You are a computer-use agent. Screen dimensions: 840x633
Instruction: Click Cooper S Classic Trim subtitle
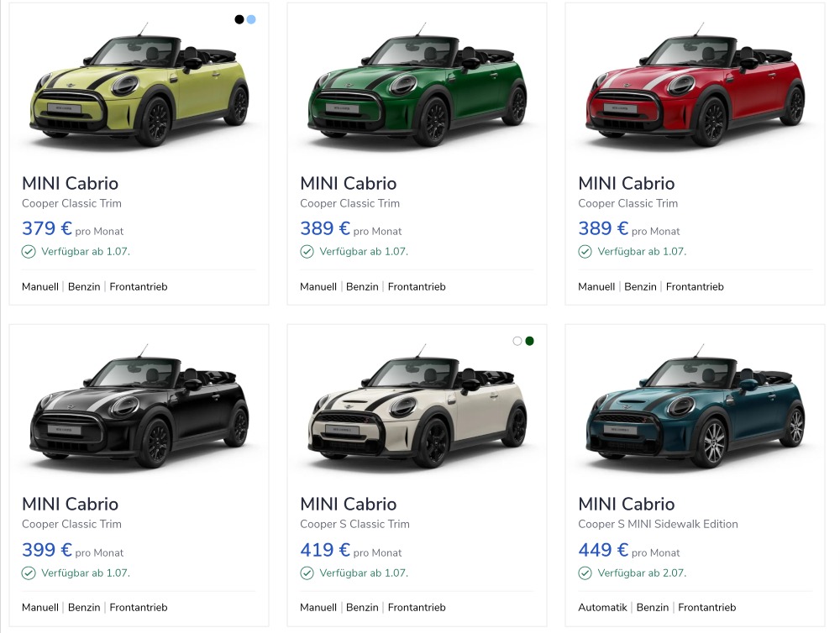click(x=354, y=525)
